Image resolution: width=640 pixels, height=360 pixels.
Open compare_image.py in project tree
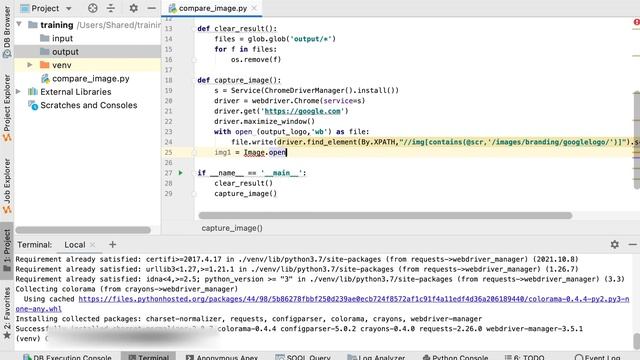91,78
